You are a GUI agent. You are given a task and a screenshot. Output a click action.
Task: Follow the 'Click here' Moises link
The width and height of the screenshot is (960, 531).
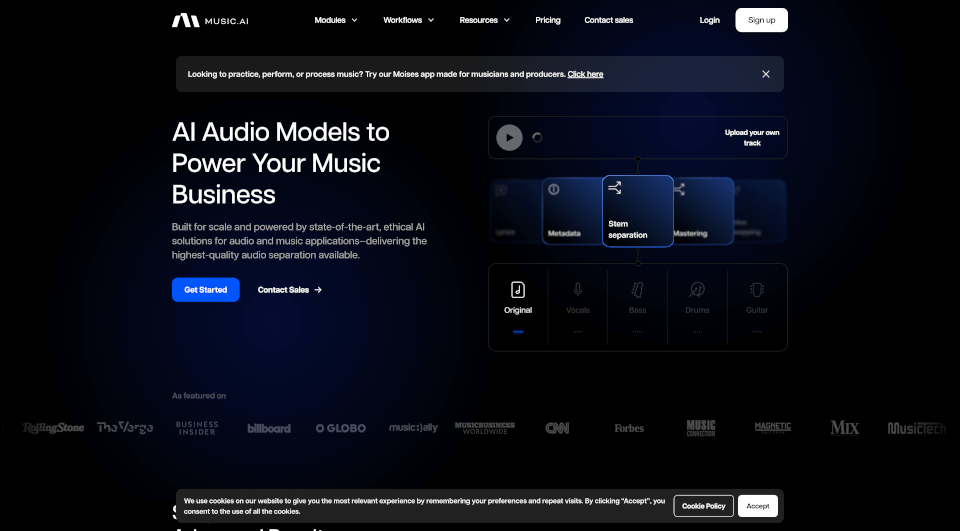(585, 74)
